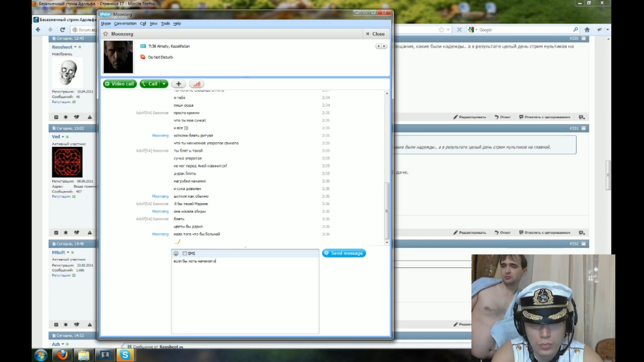Image resolution: width=644 pixels, height=362 pixels.
Task: Click the Firefox reload page icon
Action: (62, 29)
